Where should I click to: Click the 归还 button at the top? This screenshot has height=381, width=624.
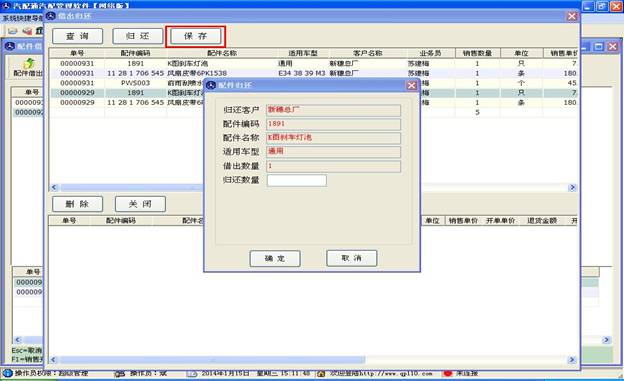pyautogui.click(x=138, y=36)
